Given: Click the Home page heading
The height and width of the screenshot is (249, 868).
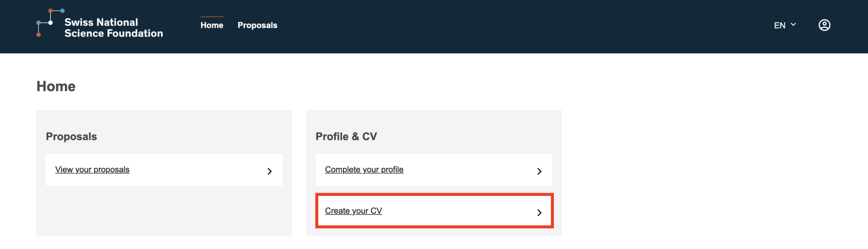Looking at the screenshot, I should 56,86.
